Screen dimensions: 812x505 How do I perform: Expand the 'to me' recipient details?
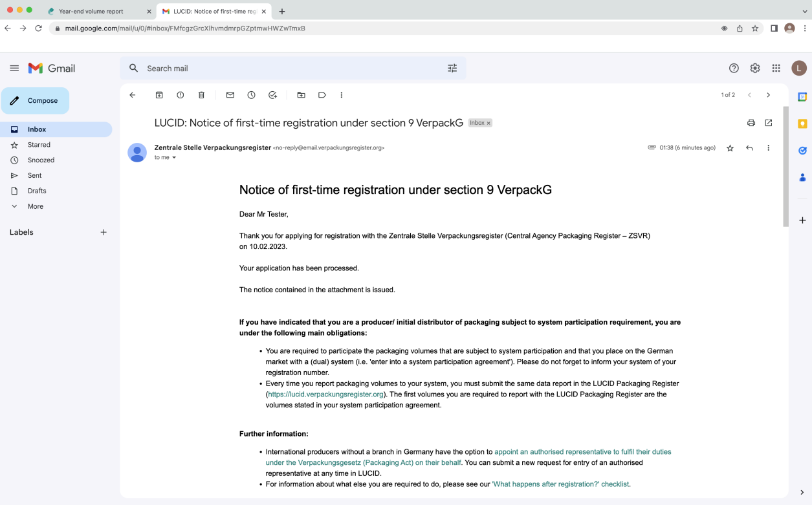pos(174,158)
